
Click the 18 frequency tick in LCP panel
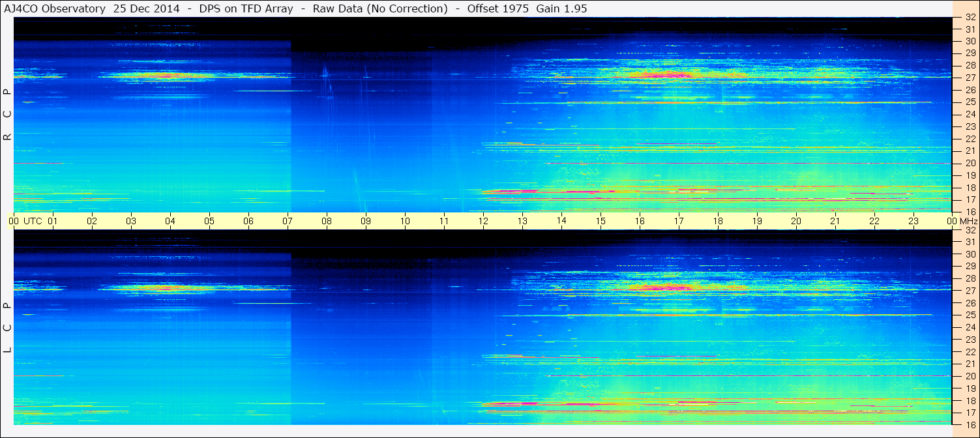(x=970, y=401)
